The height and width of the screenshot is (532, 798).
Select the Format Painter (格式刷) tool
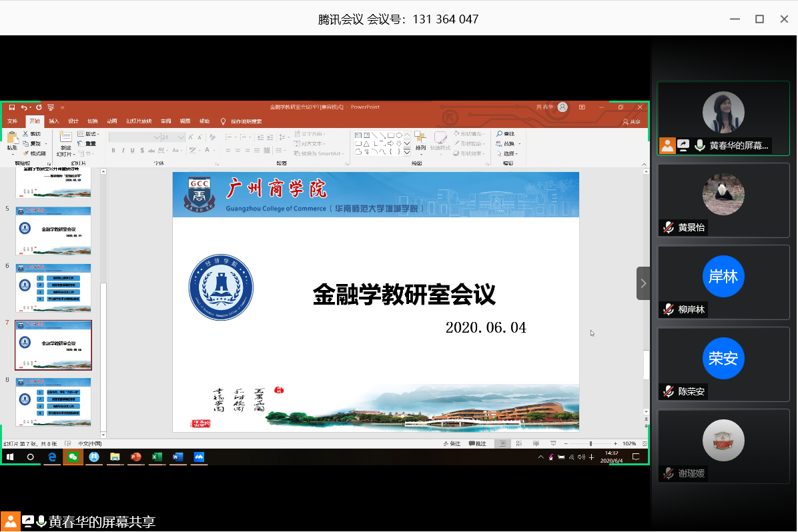point(37,153)
